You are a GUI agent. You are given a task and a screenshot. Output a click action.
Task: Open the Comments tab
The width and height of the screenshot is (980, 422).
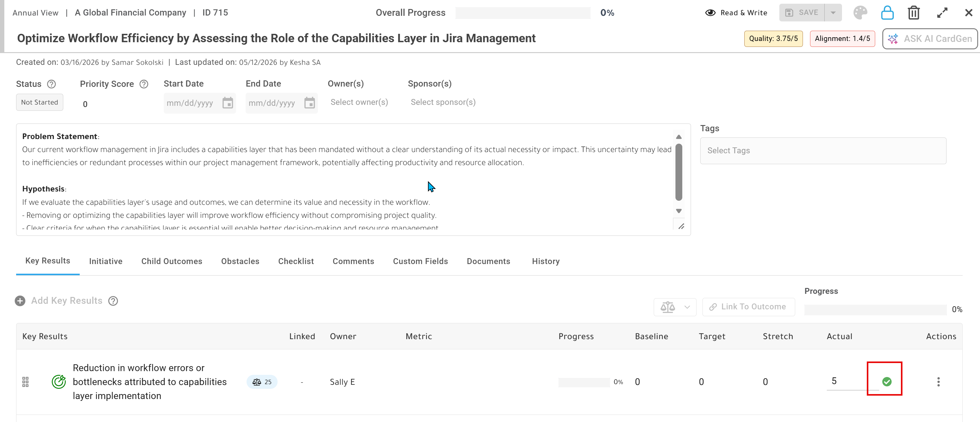click(x=353, y=261)
